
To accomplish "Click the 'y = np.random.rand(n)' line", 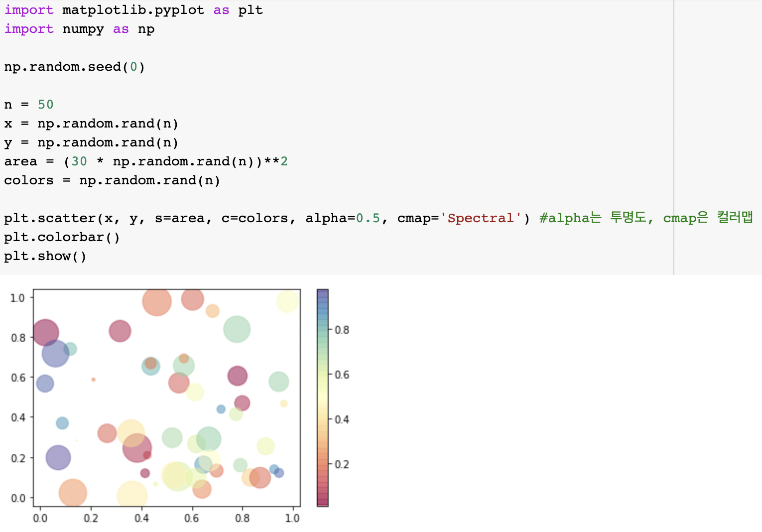I will [91, 142].
